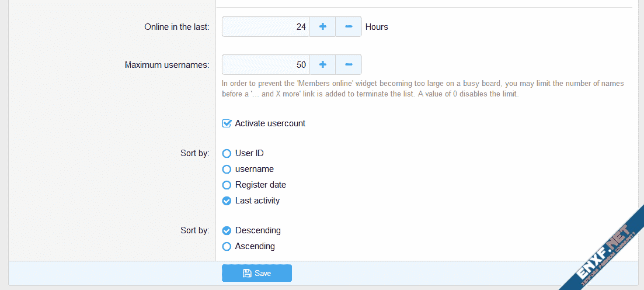The height and width of the screenshot is (290, 644).
Task: Click minus button for Maximum usernames
Action: coord(349,64)
